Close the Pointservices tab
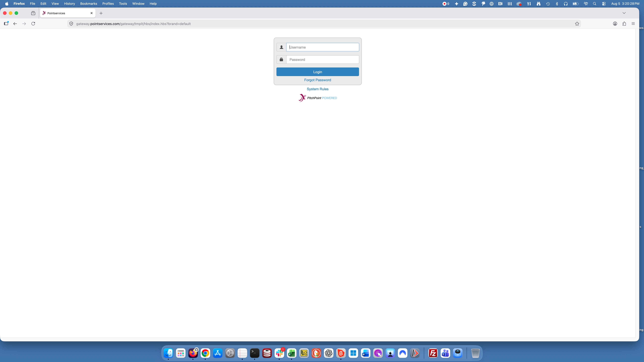644x362 pixels. (x=91, y=13)
